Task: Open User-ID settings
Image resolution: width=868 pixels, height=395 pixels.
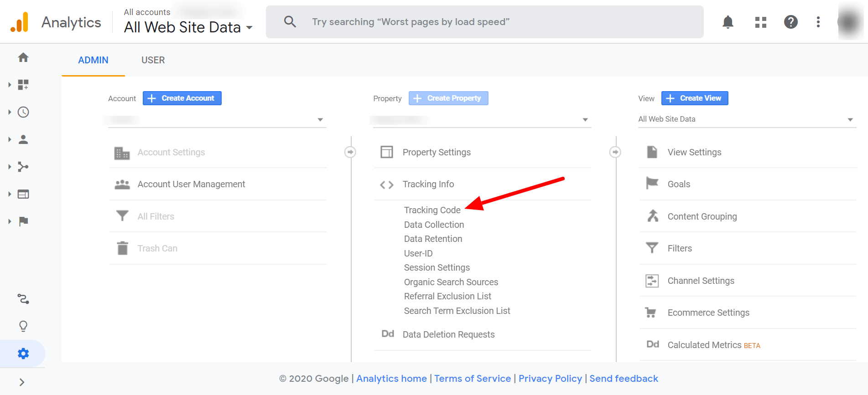Action: [418, 253]
